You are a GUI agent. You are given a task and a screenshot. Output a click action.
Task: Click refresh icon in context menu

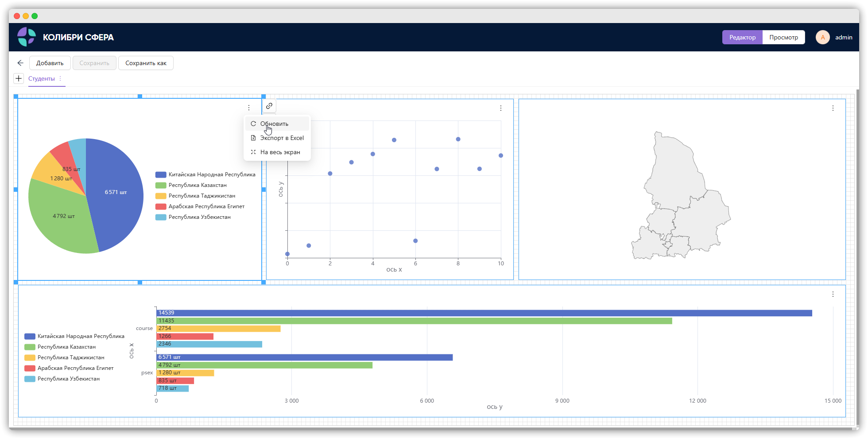click(x=253, y=124)
